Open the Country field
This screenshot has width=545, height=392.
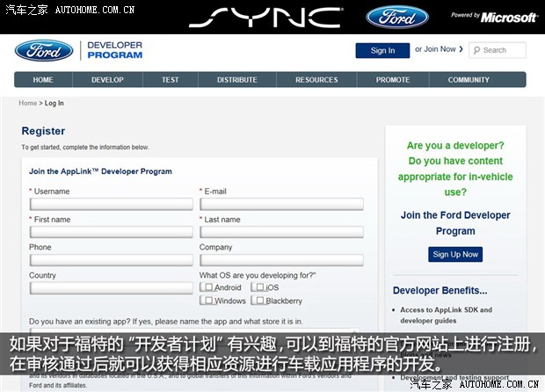111,288
